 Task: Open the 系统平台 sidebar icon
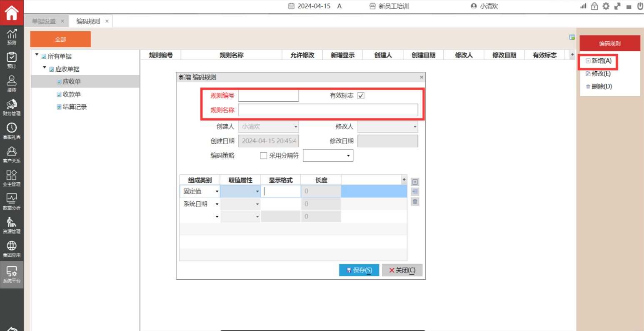(x=12, y=274)
